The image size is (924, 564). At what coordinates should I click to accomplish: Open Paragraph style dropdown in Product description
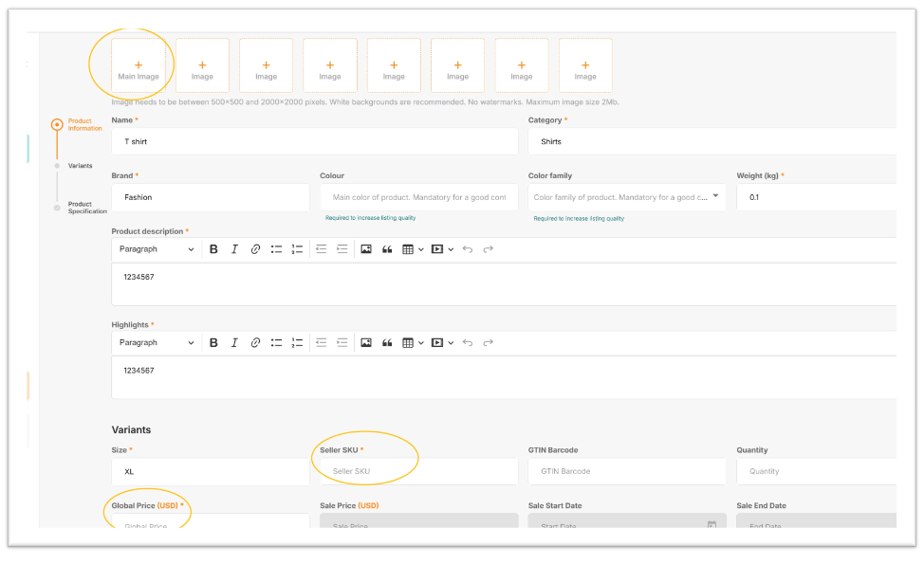coord(157,249)
